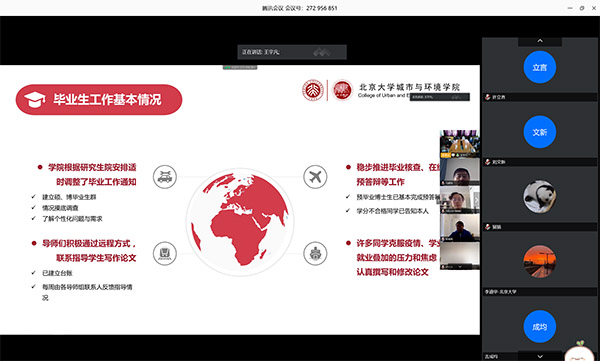Viewport: 600px width, 361px height.
Task: Select the 立言 participant avatar
Action: [x=540, y=67]
